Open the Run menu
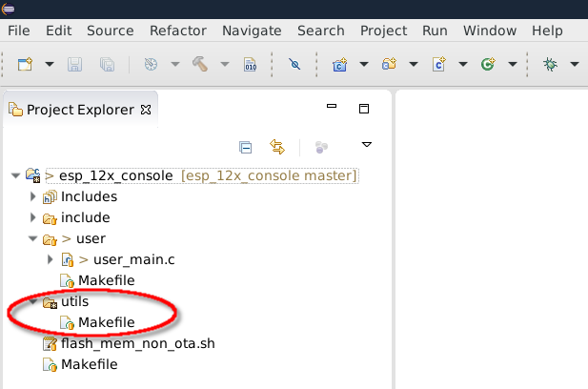The image size is (588, 389). 435,31
